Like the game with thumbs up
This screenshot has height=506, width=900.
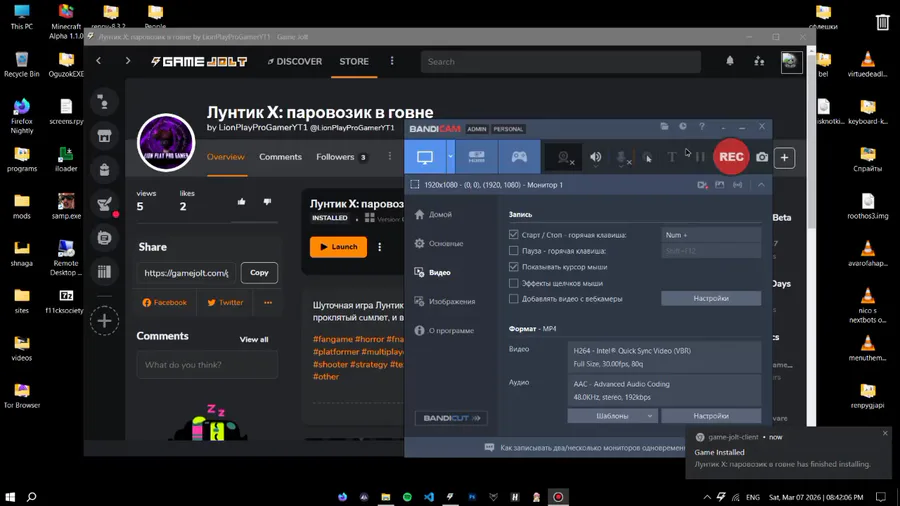tap(241, 202)
